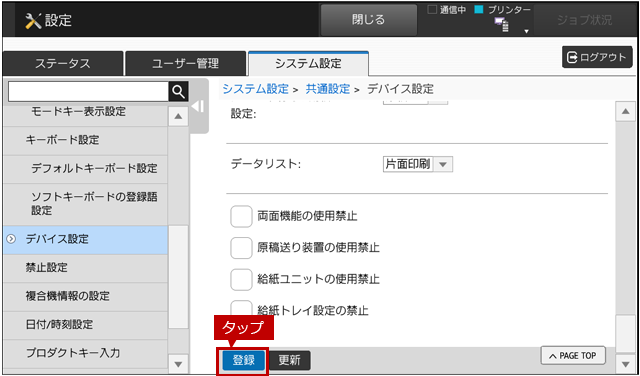Open 複合機情報の設定 in the sidebar
The height and width of the screenshot is (376, 640).
pyautogui.click(x=85, y=296)
